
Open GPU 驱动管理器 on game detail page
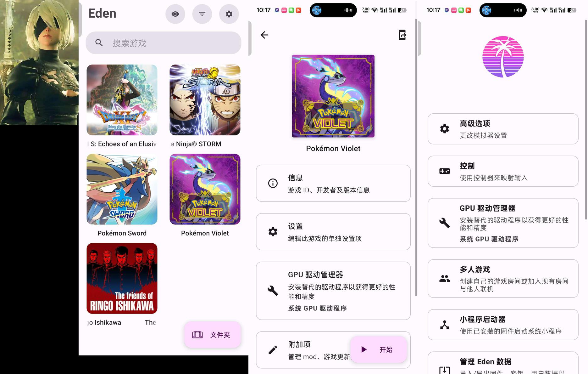click(x=333, y=291)
